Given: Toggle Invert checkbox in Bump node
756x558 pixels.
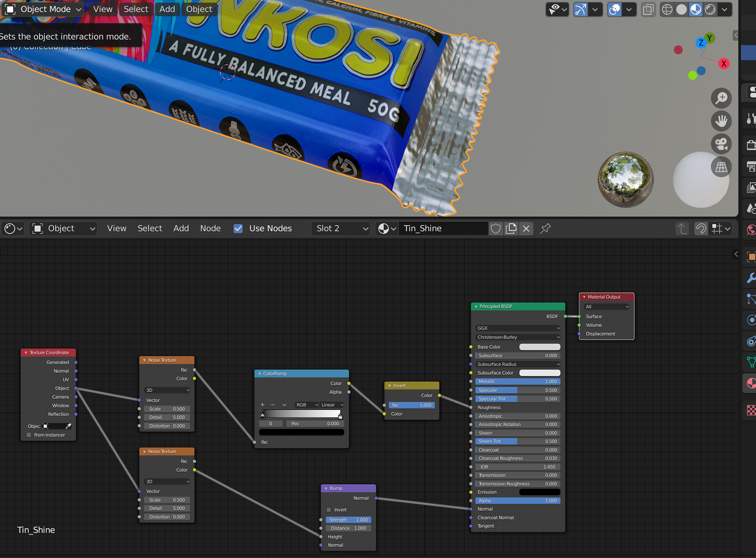Looking at the screenshot, I should (329, 510).
